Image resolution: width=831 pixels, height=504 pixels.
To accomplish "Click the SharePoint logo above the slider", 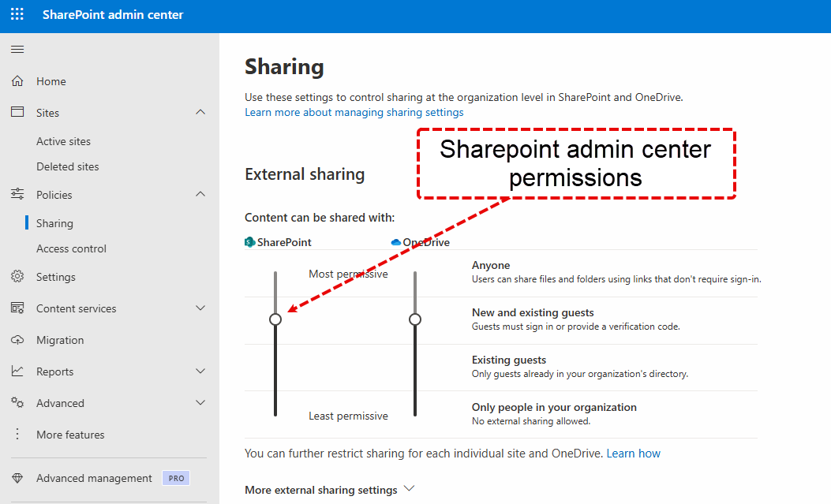I will 249,242.
